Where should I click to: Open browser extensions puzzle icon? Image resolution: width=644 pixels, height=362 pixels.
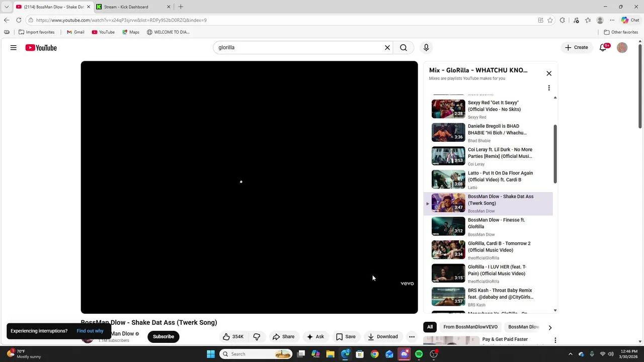[562, 20]
